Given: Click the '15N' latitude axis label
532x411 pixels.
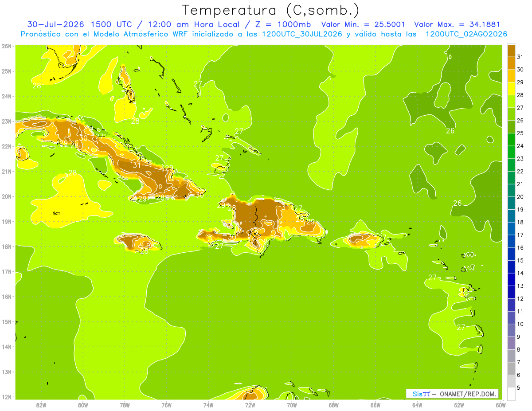Looking at the screenshot, I should pos(6,322).
